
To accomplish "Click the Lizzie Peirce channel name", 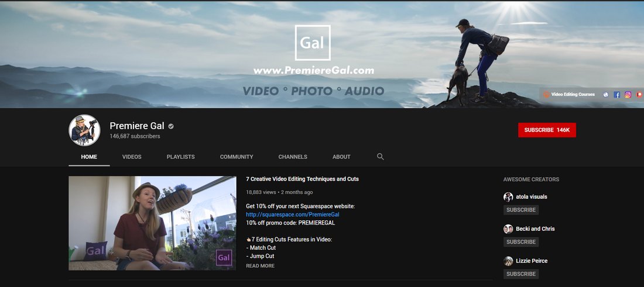I will click(532, 261).
